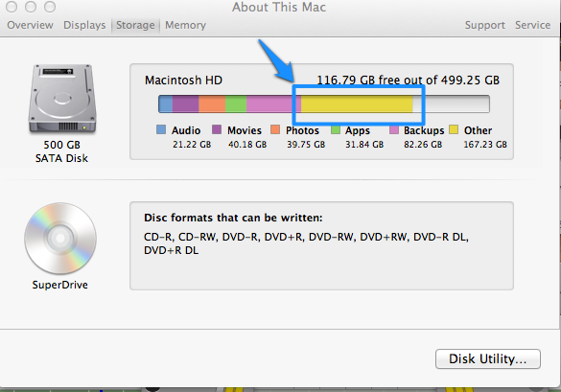
Task: Switch to the Overview tab
Action: (x=30, y=25)
